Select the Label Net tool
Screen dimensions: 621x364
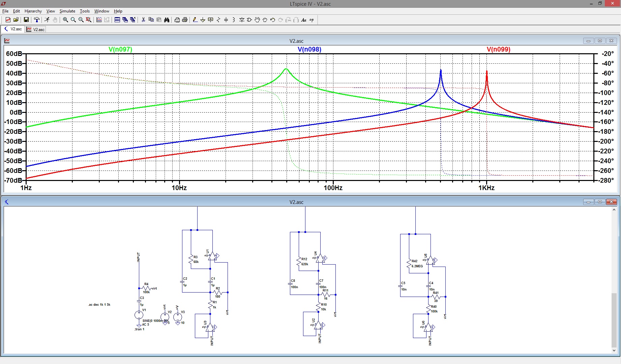[x=211, y=20]
